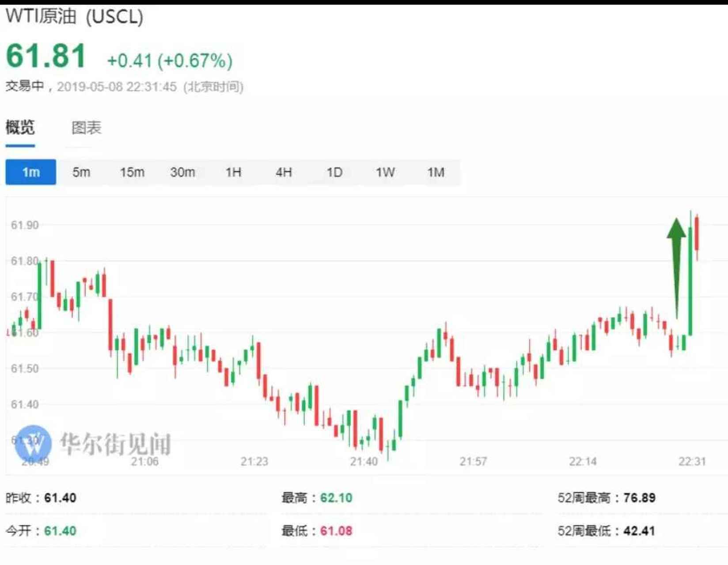Click the 61.90 y-axis label

(25, 225)
